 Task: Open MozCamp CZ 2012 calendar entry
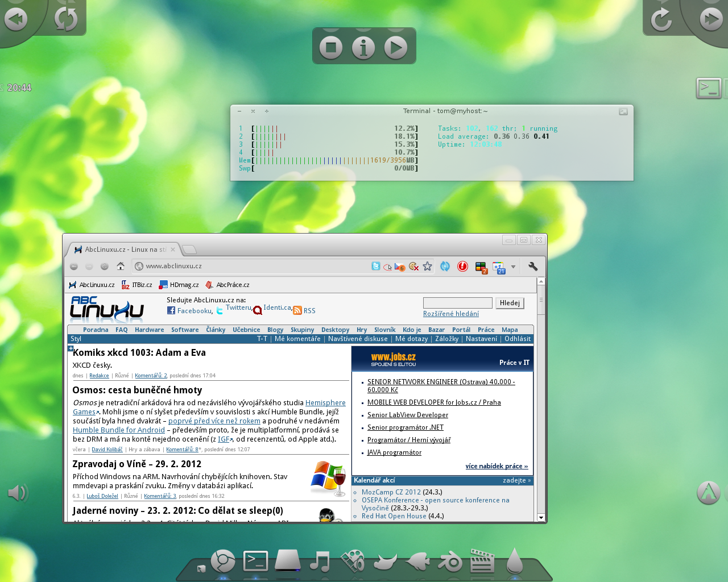[391, 492]
